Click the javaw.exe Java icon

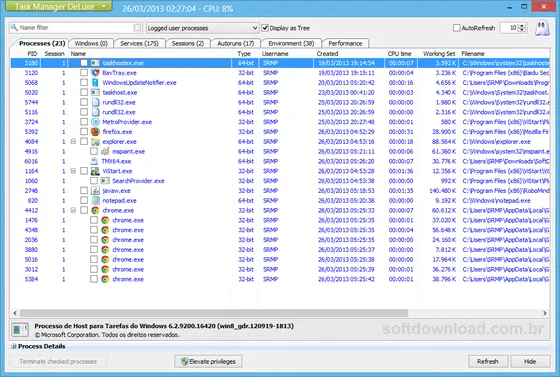coord(95,191)
